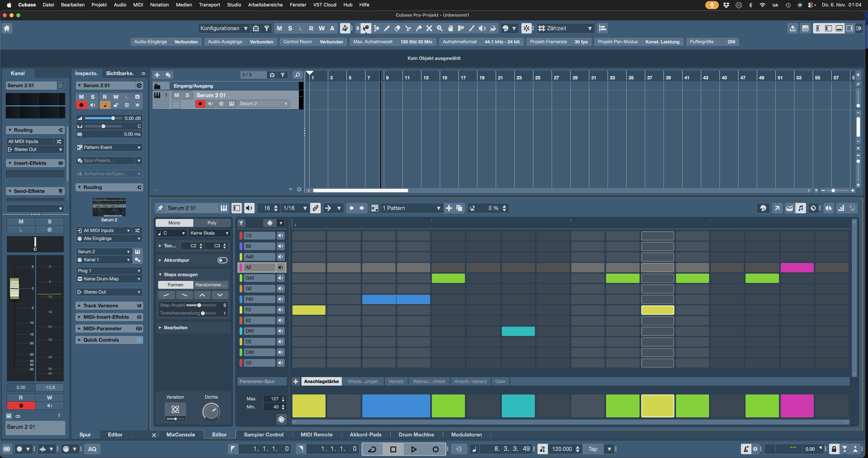Screen dimensions: 868x458
Task: Click the Variation pattern icon
Action: [x=175, y=409]
